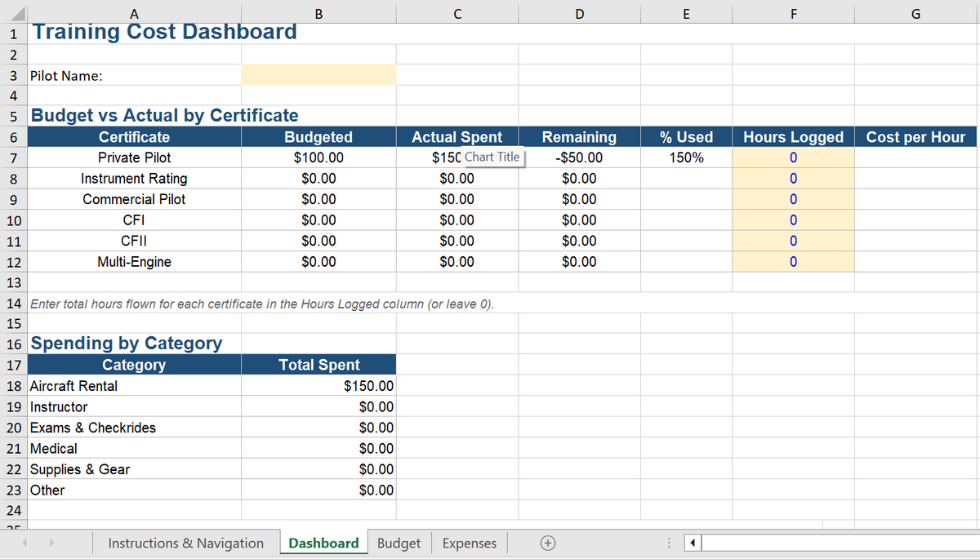
Task: Click the Category header cell
Action: (134, 365)
